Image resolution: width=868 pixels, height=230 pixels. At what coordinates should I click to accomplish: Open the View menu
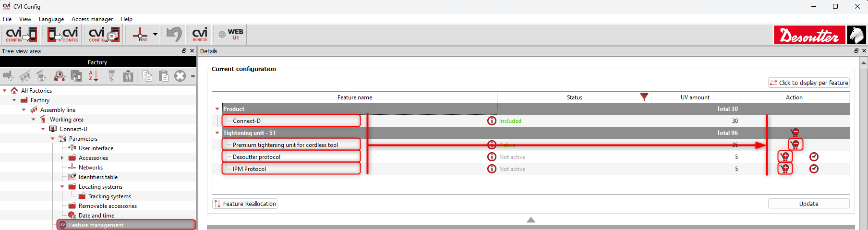[x=25, y=19]
